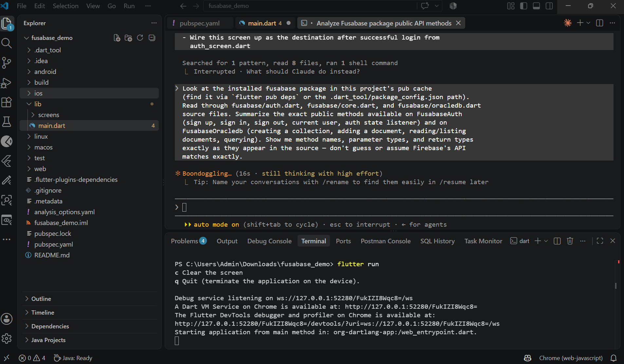Maximize the terminal panel size
Viewport: 624px width, 364px height.
click(x=600, y=241)
